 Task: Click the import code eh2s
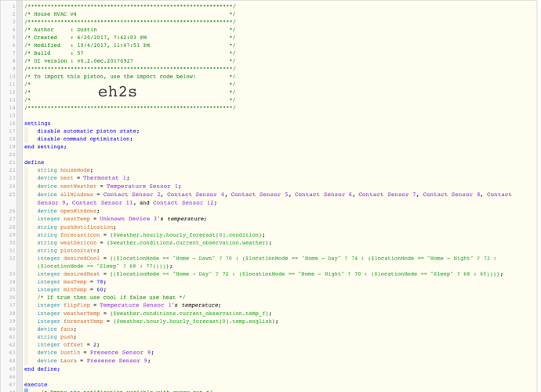tap(118, 92)
